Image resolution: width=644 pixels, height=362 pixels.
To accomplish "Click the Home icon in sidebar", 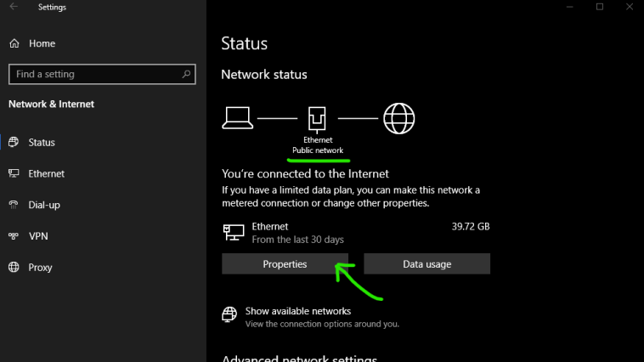I will [x=14, y=43].
